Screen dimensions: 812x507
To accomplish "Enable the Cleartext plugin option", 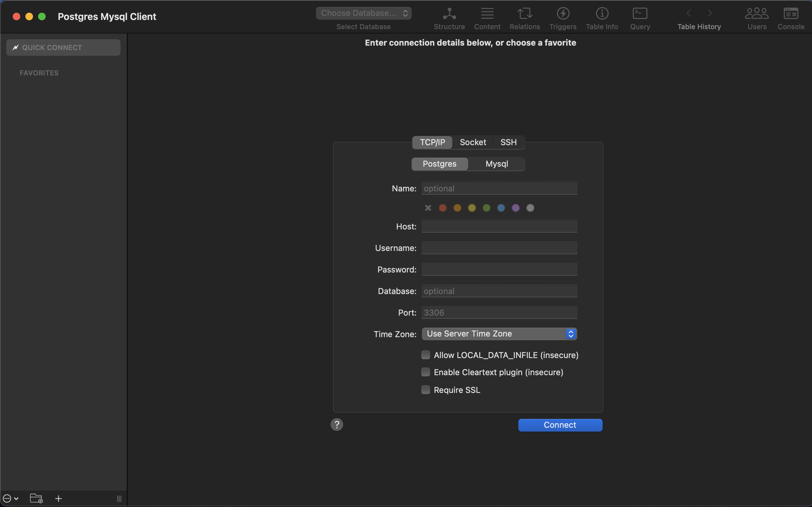I will [x=425, y=372].
